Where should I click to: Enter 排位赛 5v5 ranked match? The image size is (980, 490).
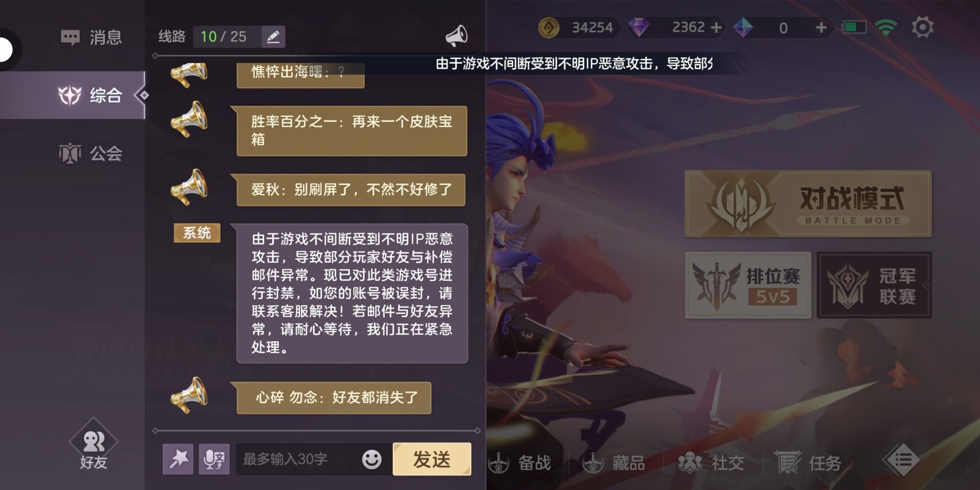(748, 285)
